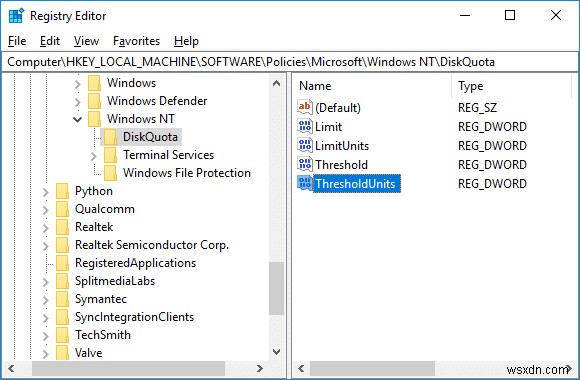Screen dimensions: 580x380
Task: Click the tree pane scroll left arrow
Action: pos(11,369)
